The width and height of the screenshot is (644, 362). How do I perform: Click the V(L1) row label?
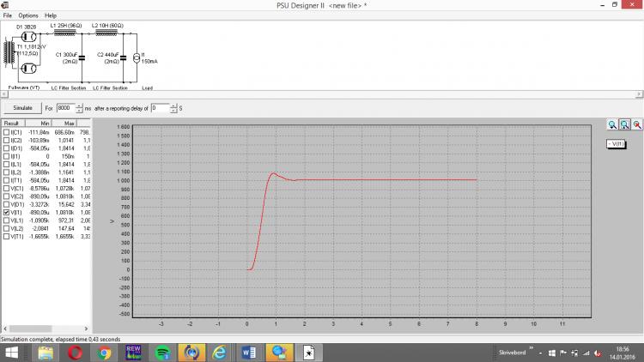[17, 220]
